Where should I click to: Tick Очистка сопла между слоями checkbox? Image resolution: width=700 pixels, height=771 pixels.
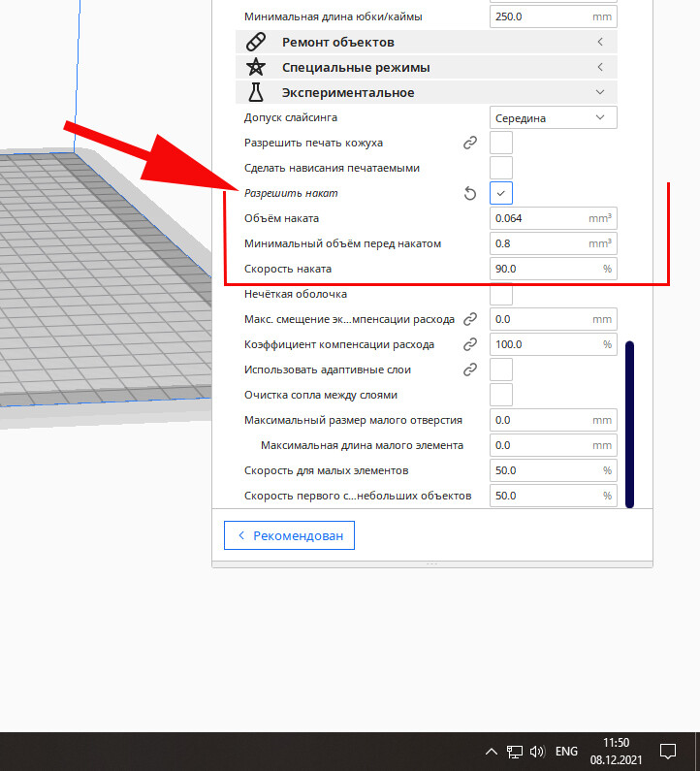click(x=501, y=395)
